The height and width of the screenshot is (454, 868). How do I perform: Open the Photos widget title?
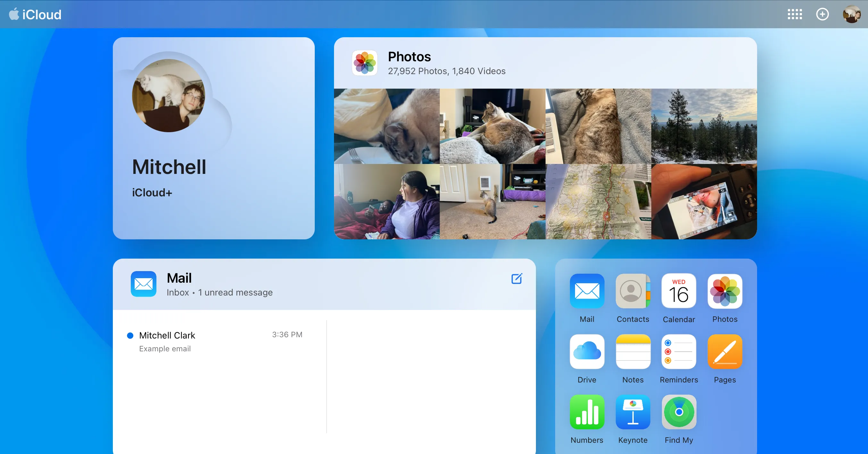[x=409, y=56]
